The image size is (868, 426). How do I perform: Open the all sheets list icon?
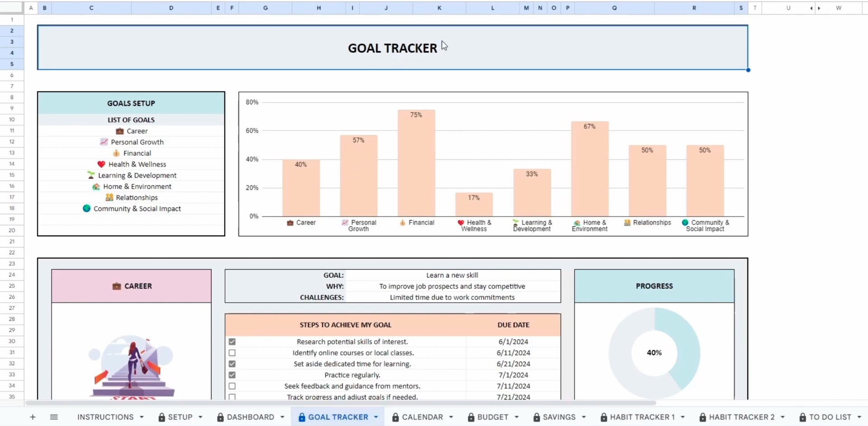point(54,417)
